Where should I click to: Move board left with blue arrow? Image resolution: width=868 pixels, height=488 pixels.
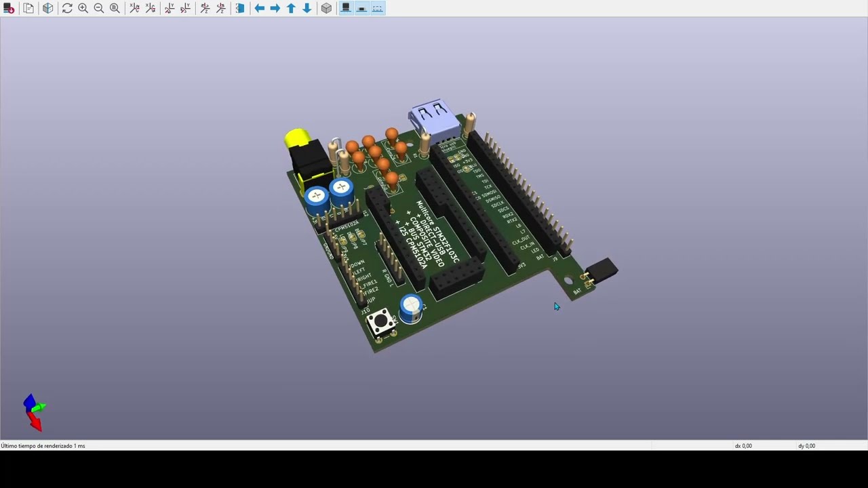pyautogui.click(x=259, y=8)
